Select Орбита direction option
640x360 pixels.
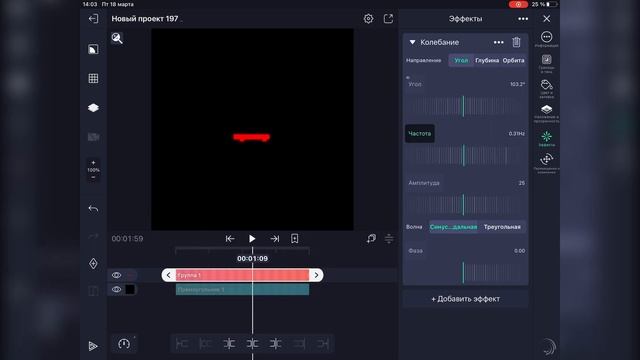513,60
